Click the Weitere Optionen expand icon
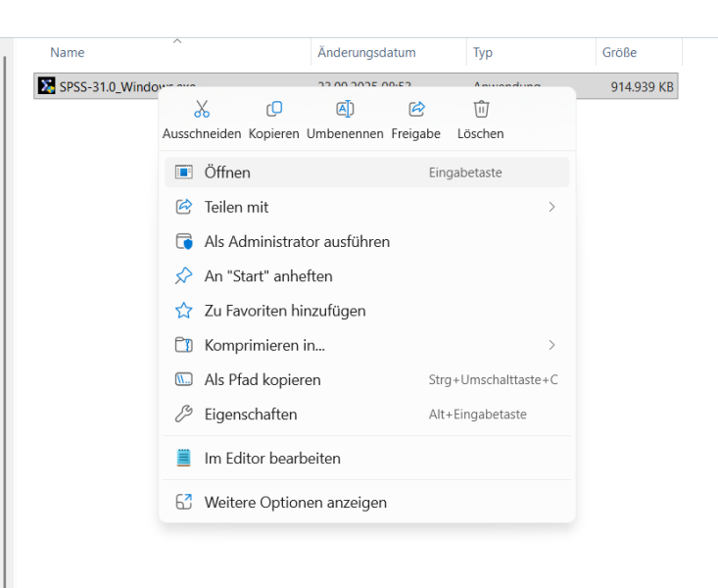Viewport: 718px width, 588px height. coord(183,503)
